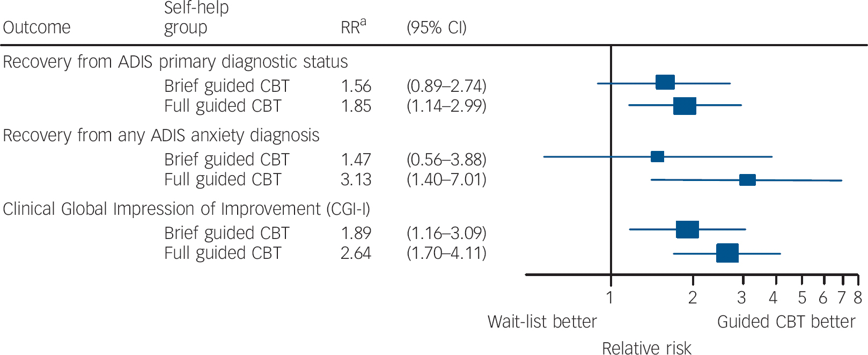Viewport: 868px width, 355px height.
Task: Click the square marker for RR 3.13
Action: [x=747, y=180]
